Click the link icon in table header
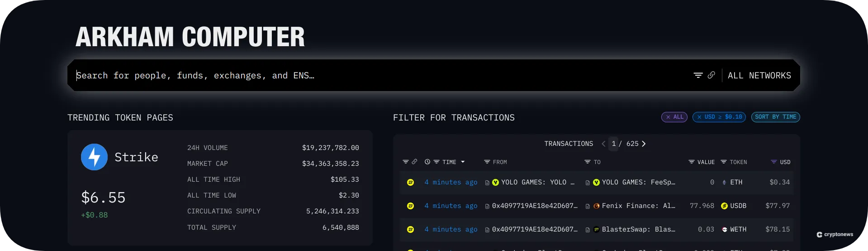Image resolution: width=868 pixels, height=251 pixels. [414, 162]
